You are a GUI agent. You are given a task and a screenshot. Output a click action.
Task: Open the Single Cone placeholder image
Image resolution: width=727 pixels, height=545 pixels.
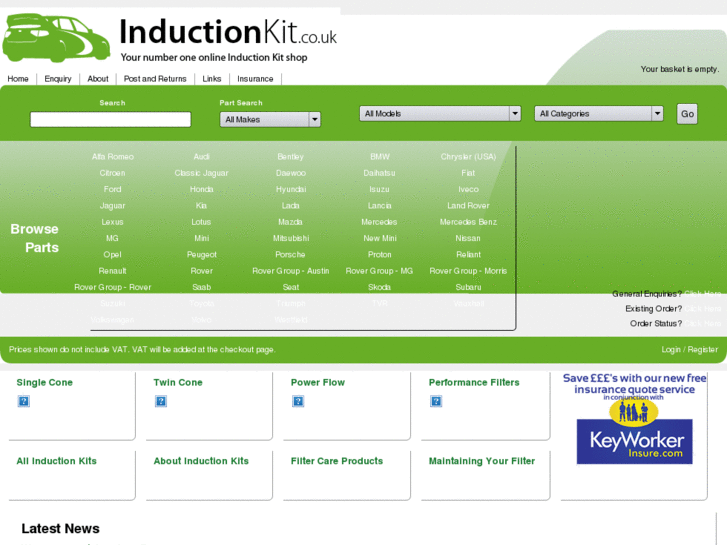[x=24, y=401]
